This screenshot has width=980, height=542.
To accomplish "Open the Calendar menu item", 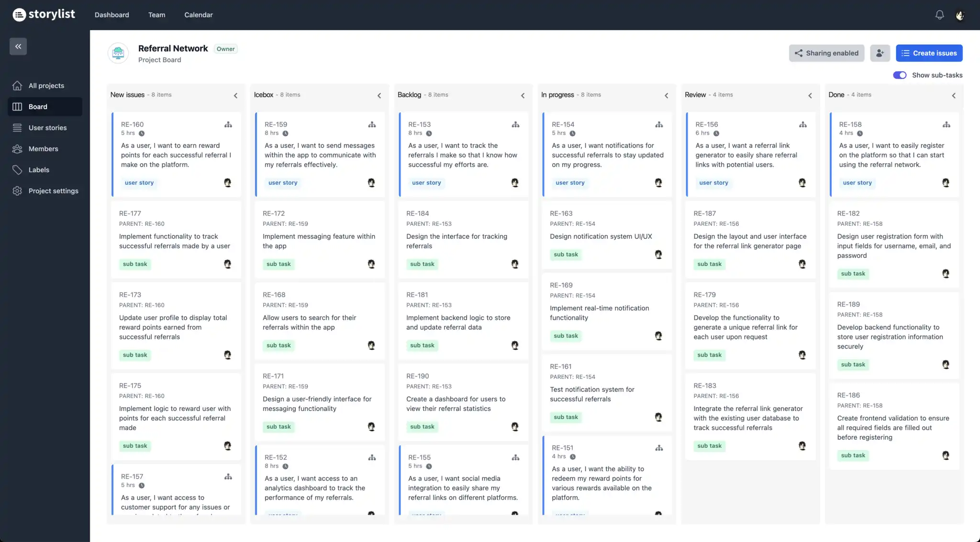I will (199, 15).
